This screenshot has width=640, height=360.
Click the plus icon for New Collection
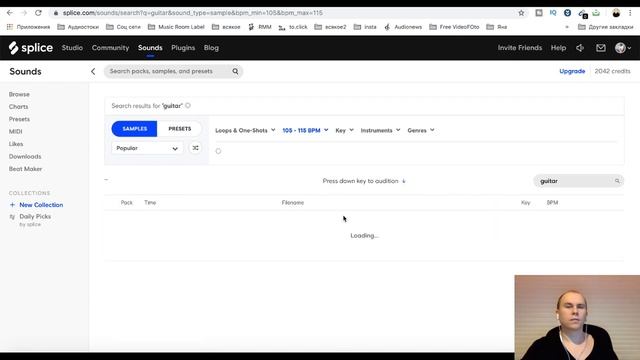pyautogui.click(x=12, y=205)
